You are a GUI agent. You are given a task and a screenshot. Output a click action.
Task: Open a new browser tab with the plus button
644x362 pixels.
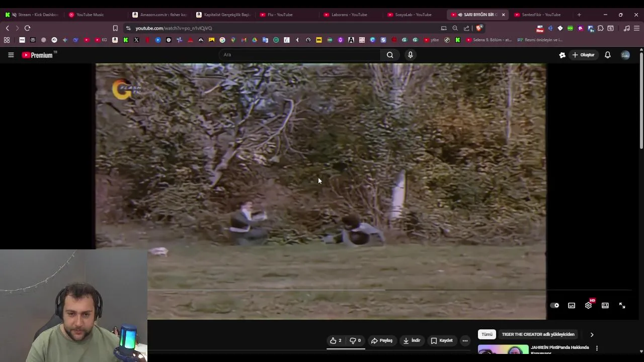[579, 15]
